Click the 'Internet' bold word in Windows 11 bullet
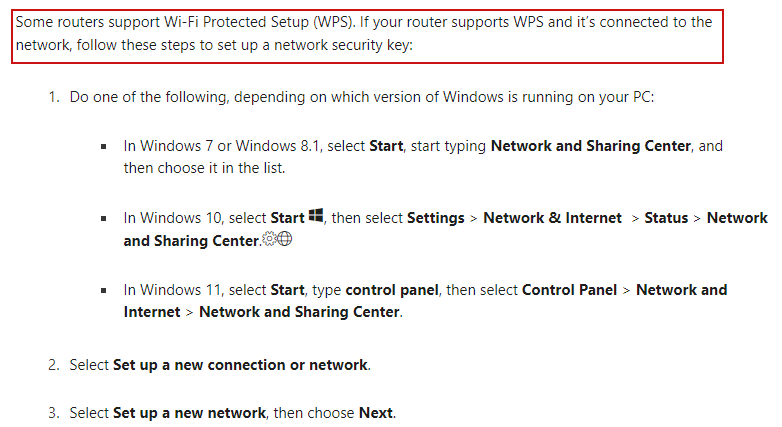 pos(152,312)
